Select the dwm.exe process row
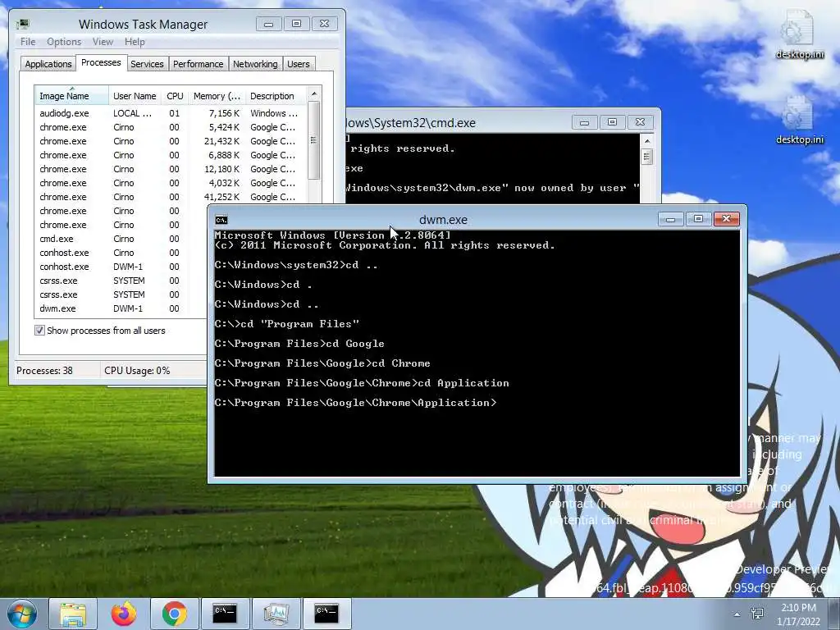840x630 pixels. (121, 308)
